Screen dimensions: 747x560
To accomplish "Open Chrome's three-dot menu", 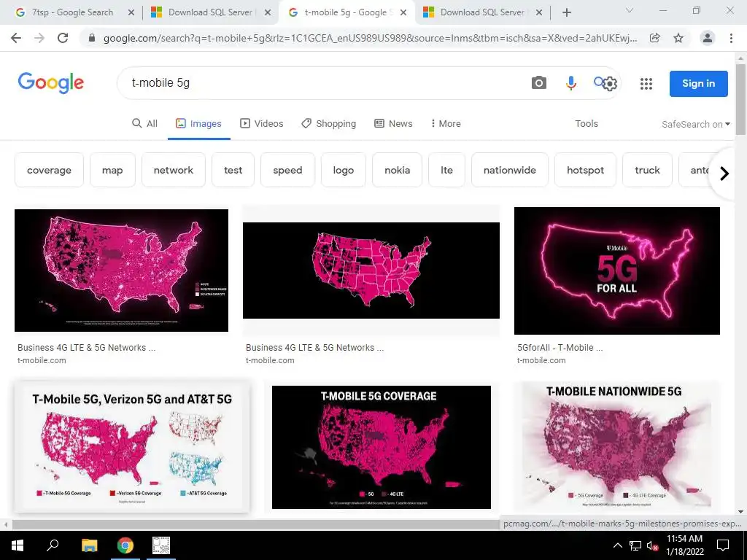I will pyautogui.click(x=731, y=38).
